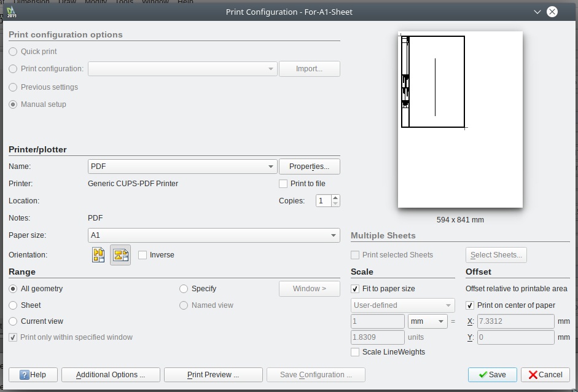Open Additional Options ...
The image size is (578, 392).
[x=111, y=375]
